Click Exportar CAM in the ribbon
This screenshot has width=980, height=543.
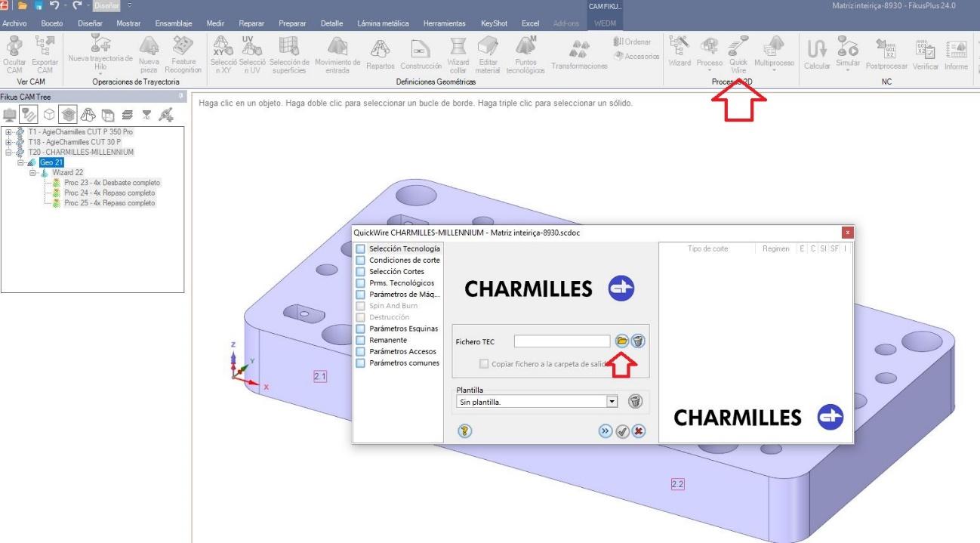tap(45, 53)
